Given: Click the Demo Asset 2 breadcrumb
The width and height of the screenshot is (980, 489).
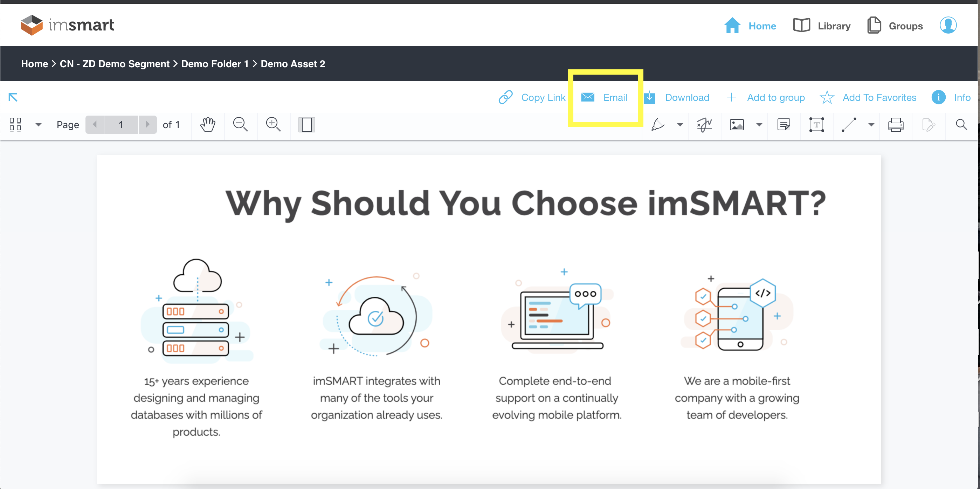Looking at the screenshot, I should [293, 64].
